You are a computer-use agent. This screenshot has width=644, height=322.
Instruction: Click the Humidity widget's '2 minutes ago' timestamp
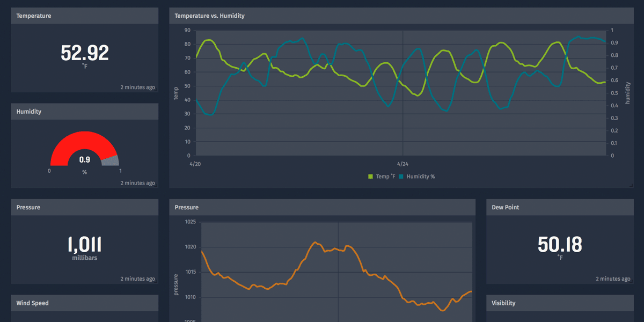point(137,183)
